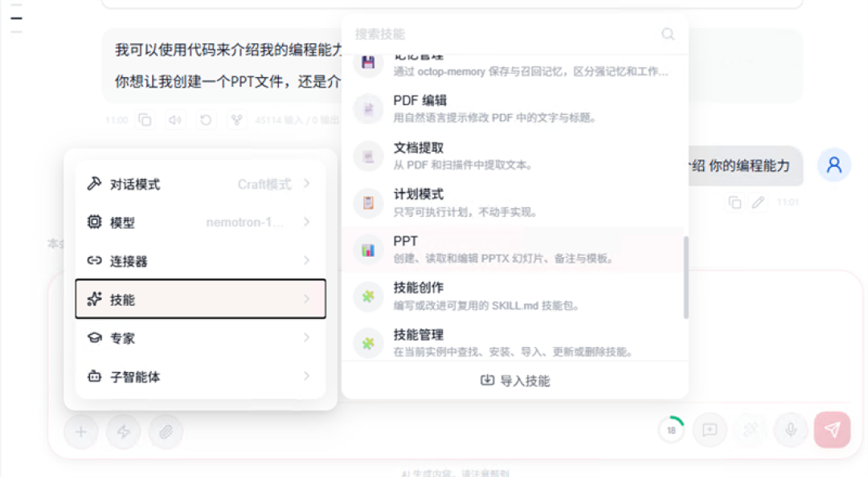
Task: Select the 计划模式 skill
Action: pyautogui.click(x=512, y=202)
